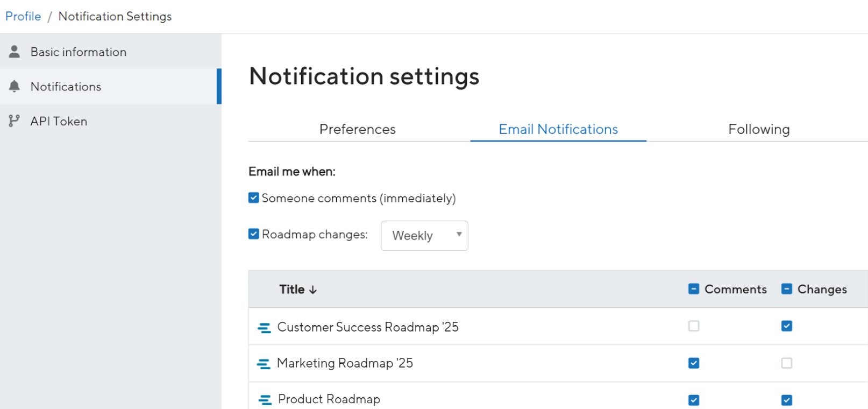Open API Token in the sidebar
868x409 pixels.
click(111, 121)
